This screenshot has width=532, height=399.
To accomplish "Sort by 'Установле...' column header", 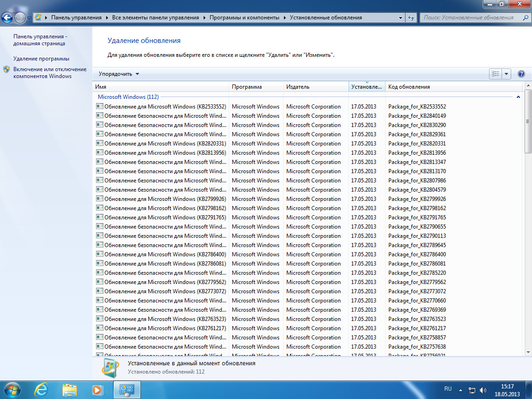I will point(367,87).
